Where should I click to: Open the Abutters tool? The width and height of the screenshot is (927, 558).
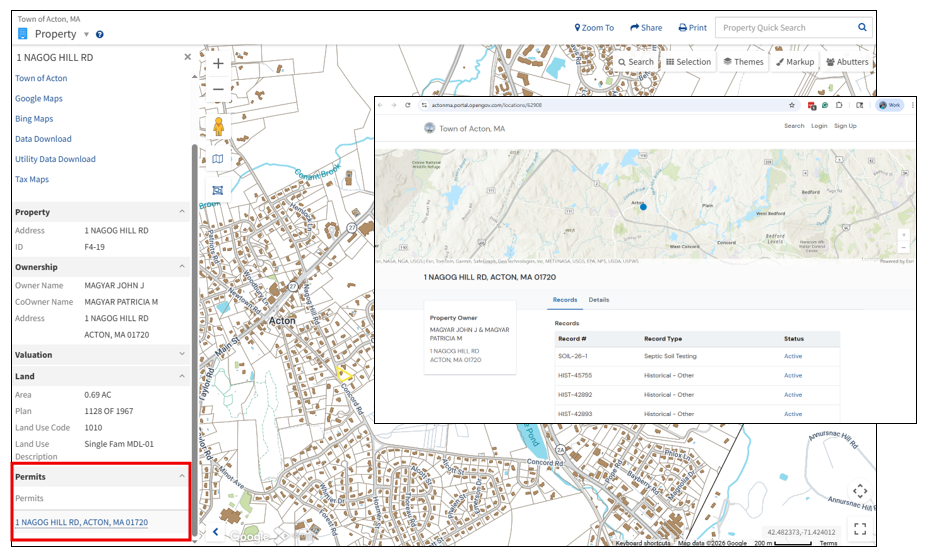[x=847, y=61]
